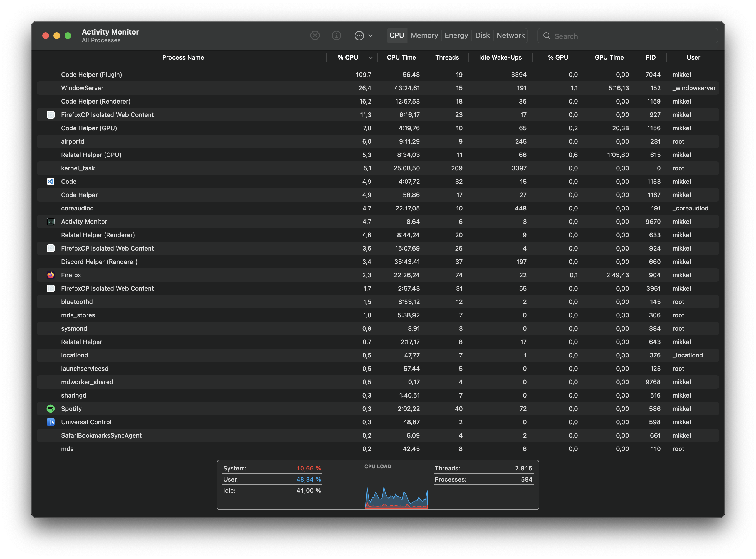This screenshot has width=756, height=559.
Task: Switch to the Network tab
Action: (x=511, y=36)
